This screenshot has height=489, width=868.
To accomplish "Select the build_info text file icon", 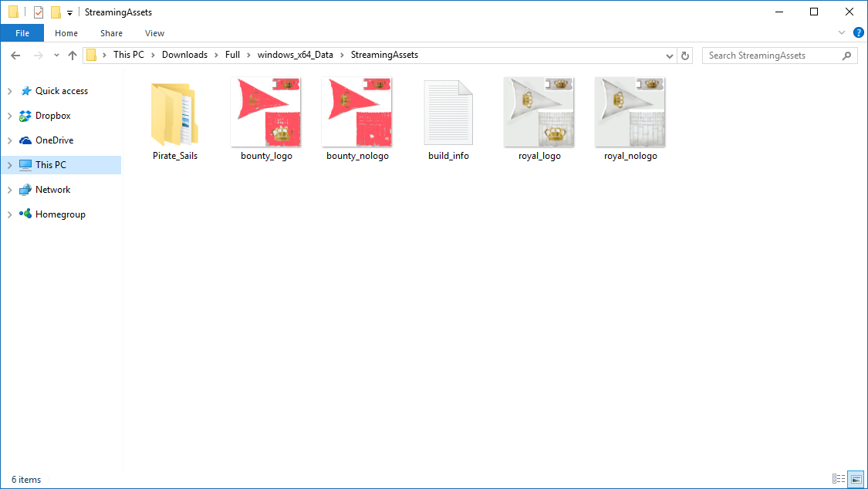I will click(448, 113).
